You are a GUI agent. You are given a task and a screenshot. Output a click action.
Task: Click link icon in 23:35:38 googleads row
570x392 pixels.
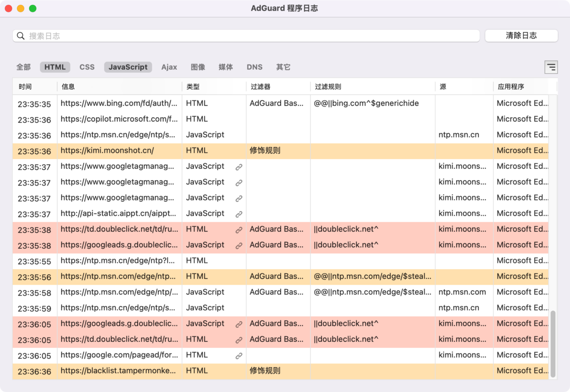click(x=239, y=245)
